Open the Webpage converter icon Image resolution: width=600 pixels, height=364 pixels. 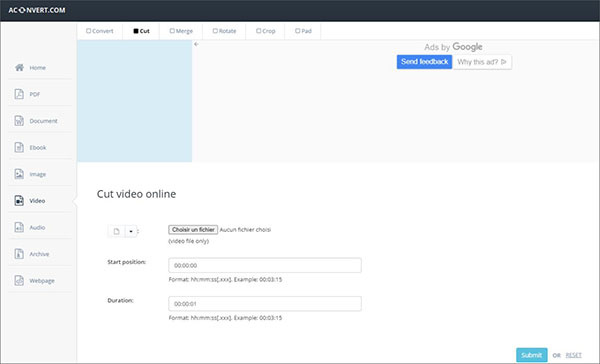[19, 281]
